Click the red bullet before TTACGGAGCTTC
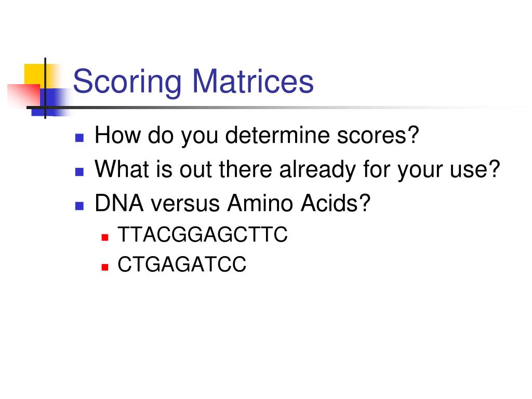This screenshot has width=532, height=399. (105, 237)
